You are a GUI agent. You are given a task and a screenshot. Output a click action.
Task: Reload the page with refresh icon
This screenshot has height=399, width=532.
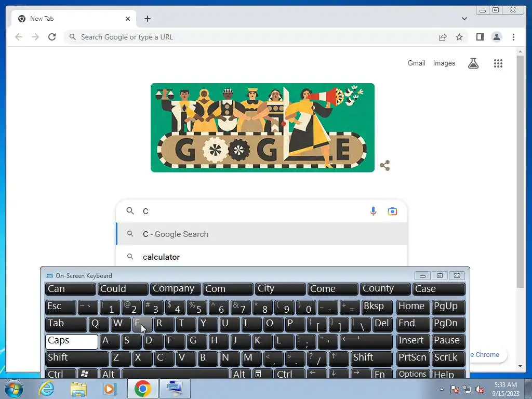(52, 37)
